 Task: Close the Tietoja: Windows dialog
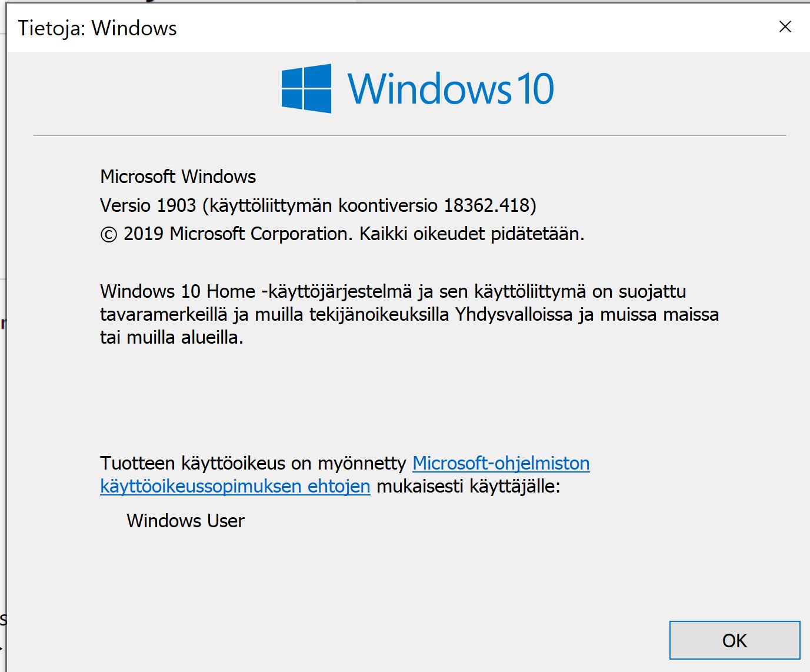click(x=785, y=26)
